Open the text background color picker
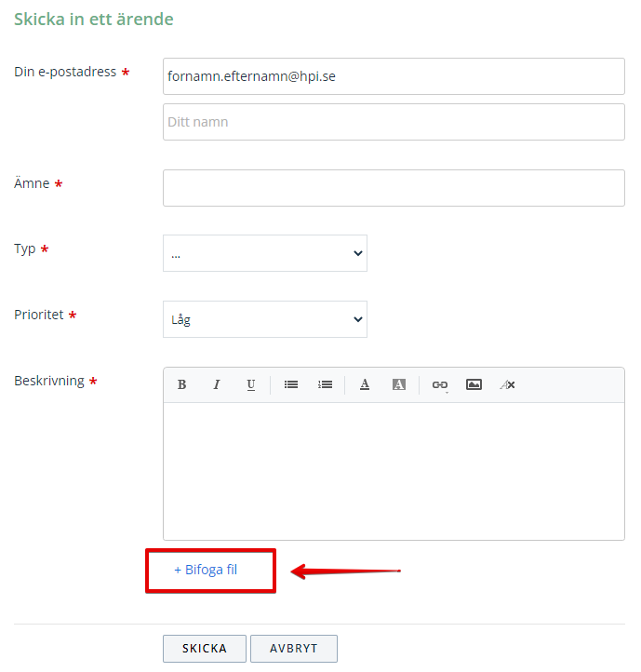Viewport: 641px width, 672px height. tap(399, 384)
